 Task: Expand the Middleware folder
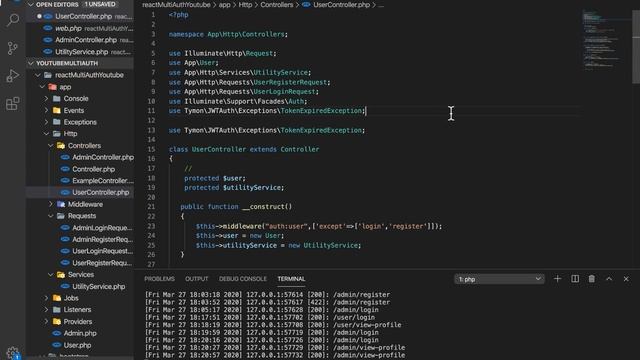pyautogui.click(x=51, y=204)
